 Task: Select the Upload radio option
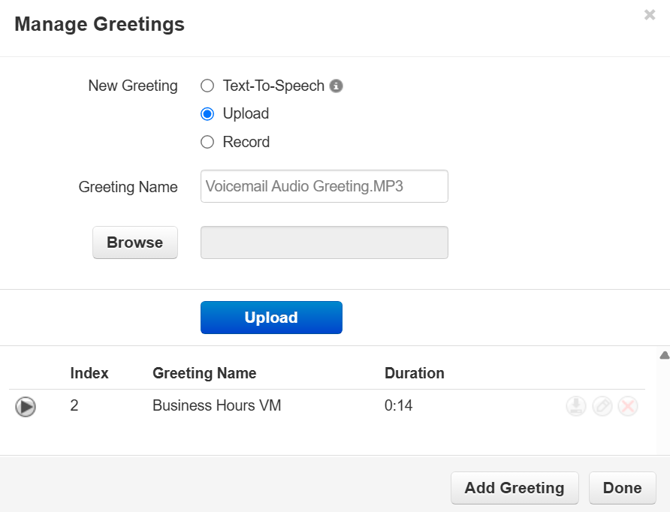pos(208,114)
